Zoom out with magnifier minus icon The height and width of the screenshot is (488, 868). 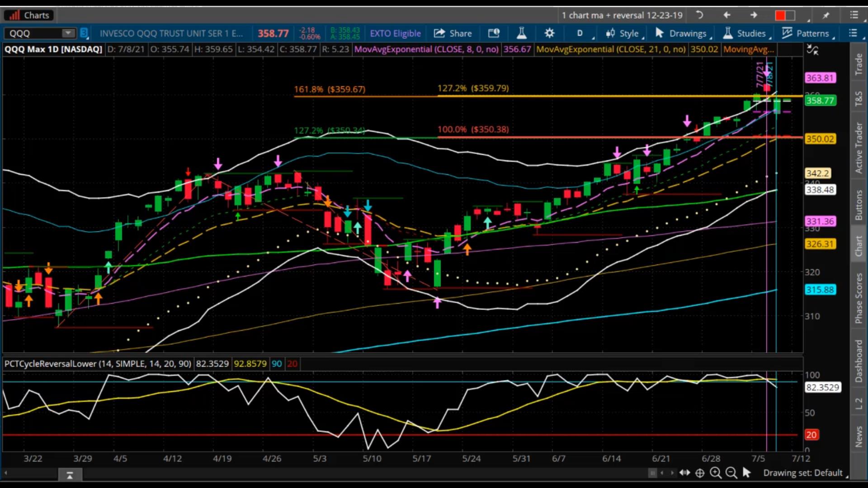pyautogui.click(x=731, y=473)
